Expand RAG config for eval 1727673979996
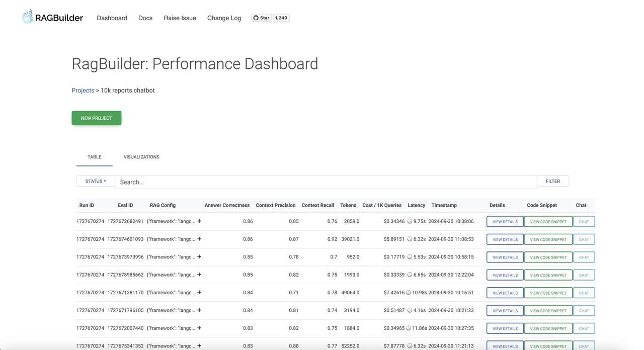This screenshot has width=644, height=350. (x=199, y=256)
